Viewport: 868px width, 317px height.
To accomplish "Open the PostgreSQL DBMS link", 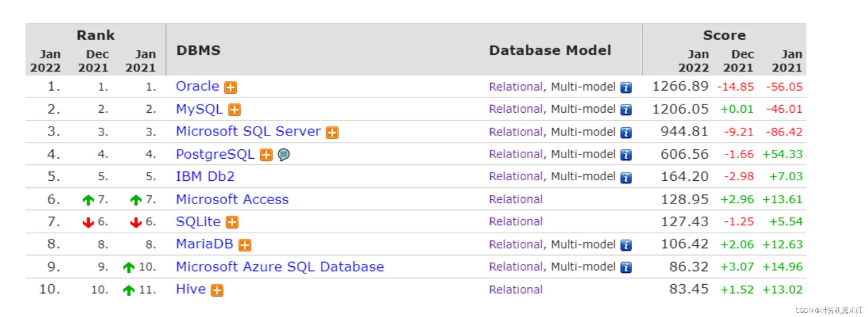I will tap(215, 154).
